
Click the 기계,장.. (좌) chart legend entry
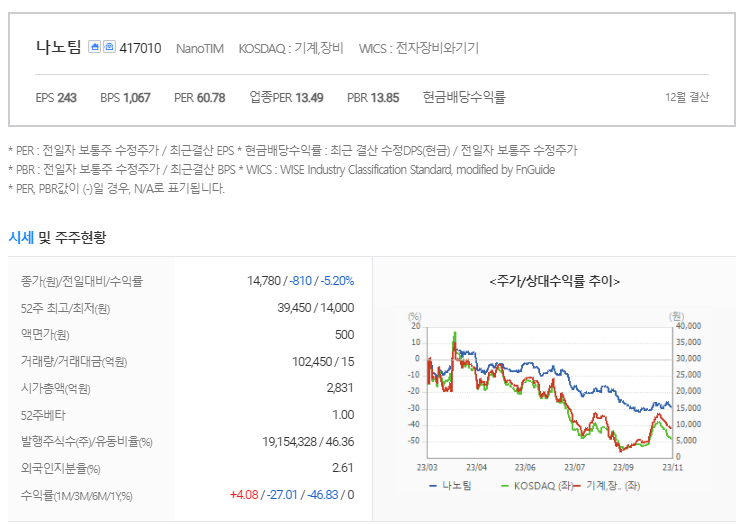point(607,486)
